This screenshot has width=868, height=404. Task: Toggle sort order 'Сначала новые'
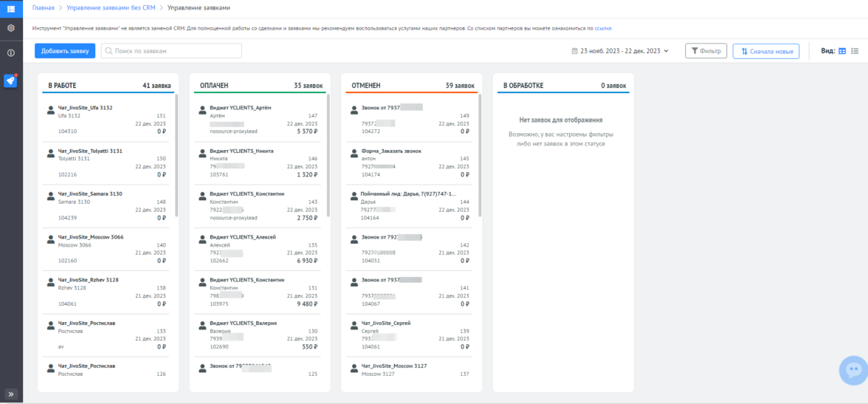point(766,51)
